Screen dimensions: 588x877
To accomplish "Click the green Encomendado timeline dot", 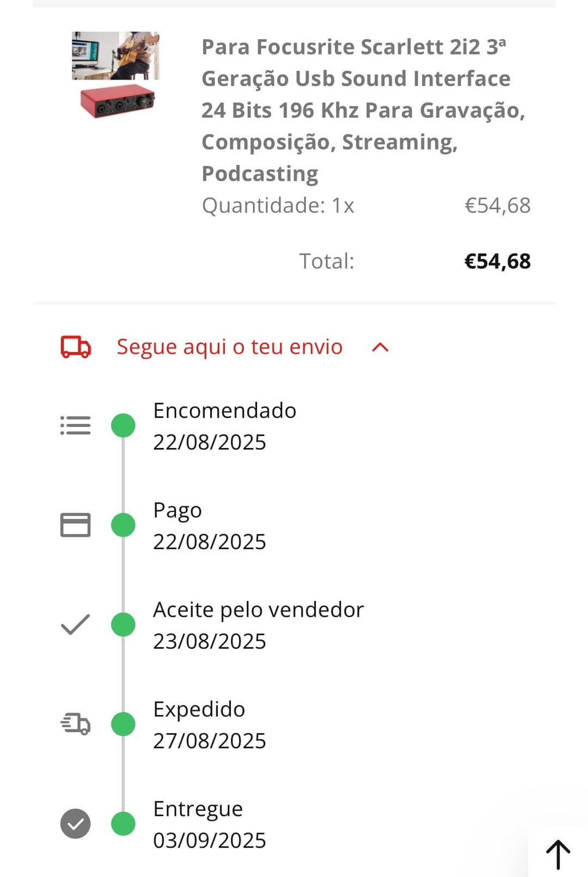I will pos(123,425).
